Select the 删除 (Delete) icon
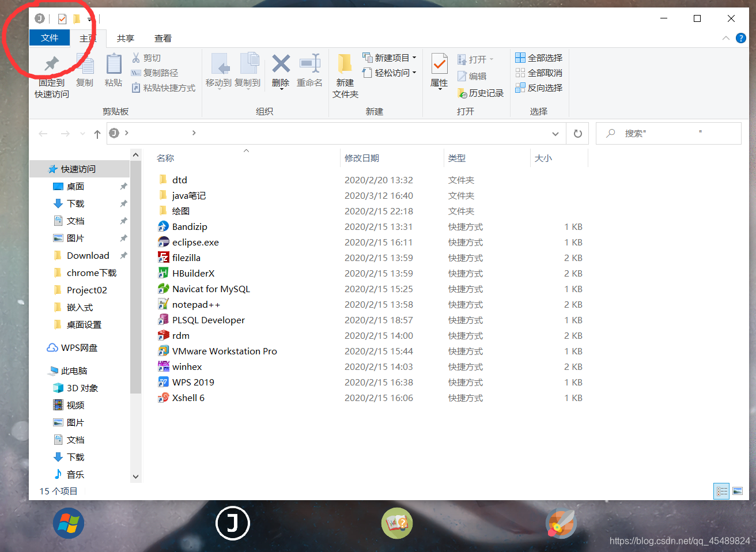Image resolution: width=756 pixels, height=552 pixels. click(280, 69)
